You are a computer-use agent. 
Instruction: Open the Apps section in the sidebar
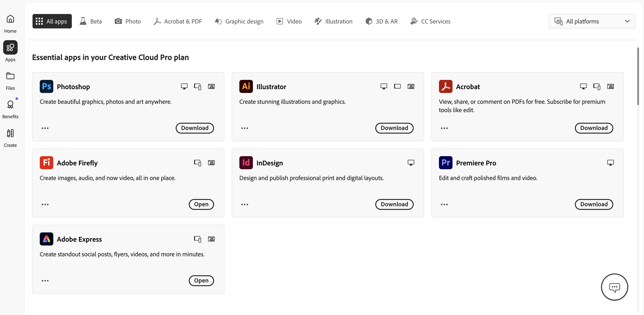(10, 51)
